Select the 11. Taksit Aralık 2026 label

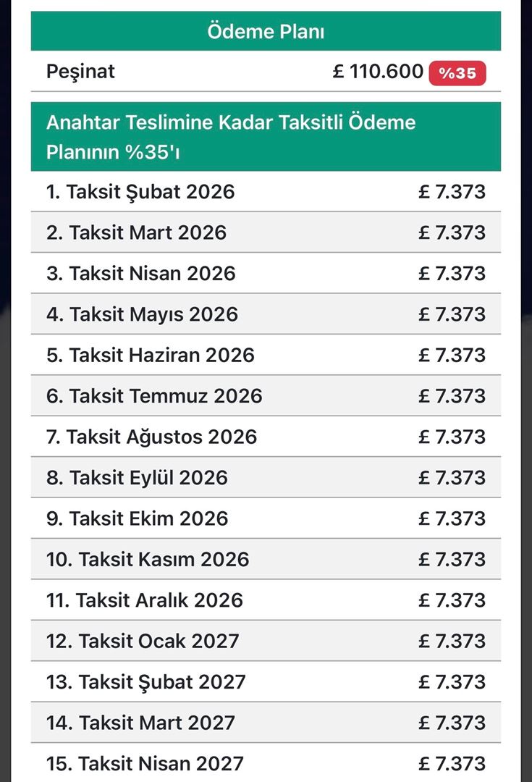pos(145,600)
